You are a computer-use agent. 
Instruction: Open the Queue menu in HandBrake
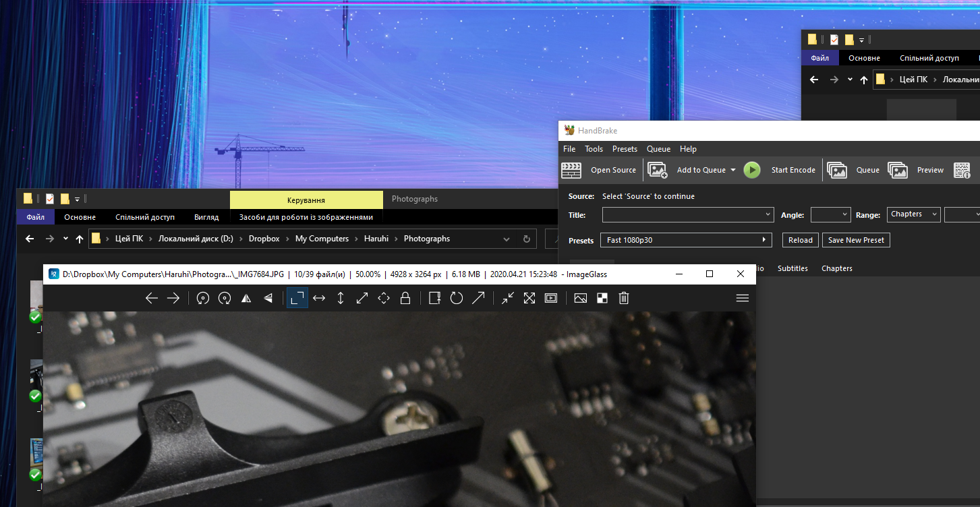(658, 149)
